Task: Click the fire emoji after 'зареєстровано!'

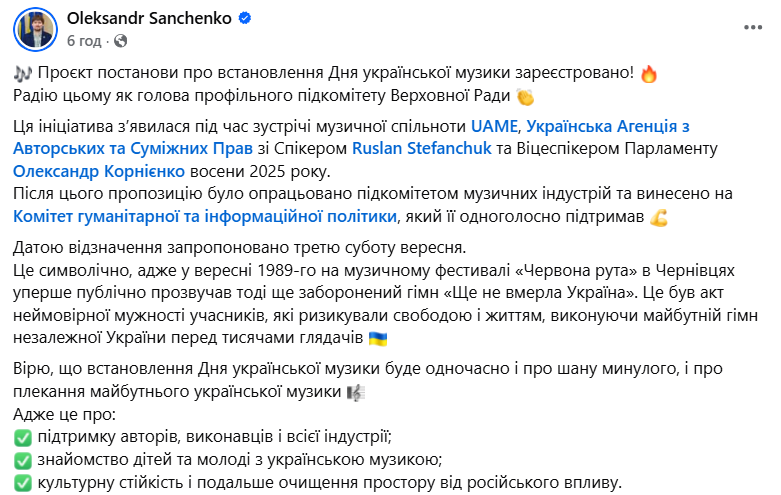Action: [648, 74]
